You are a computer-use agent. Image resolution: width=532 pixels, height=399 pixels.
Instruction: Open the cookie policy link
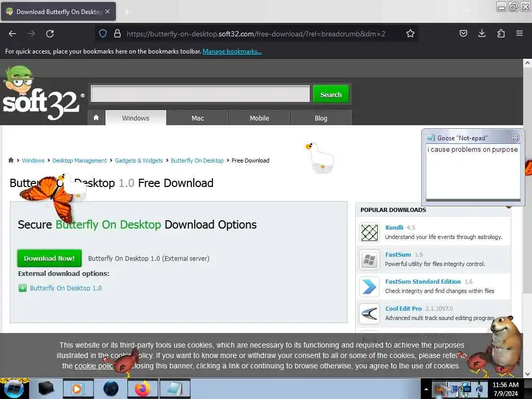(x=95, y=366)
